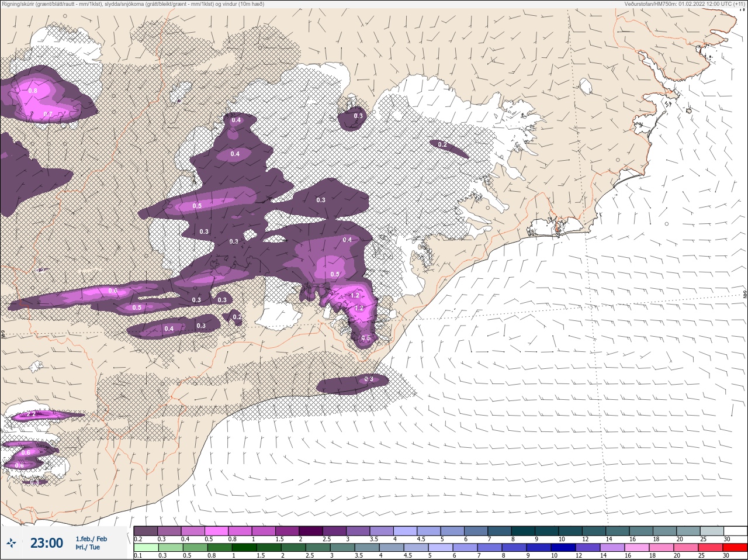Click the 0.8 precipitation label on the map
This screenshot has width=748, height=560.
[33, 91]
